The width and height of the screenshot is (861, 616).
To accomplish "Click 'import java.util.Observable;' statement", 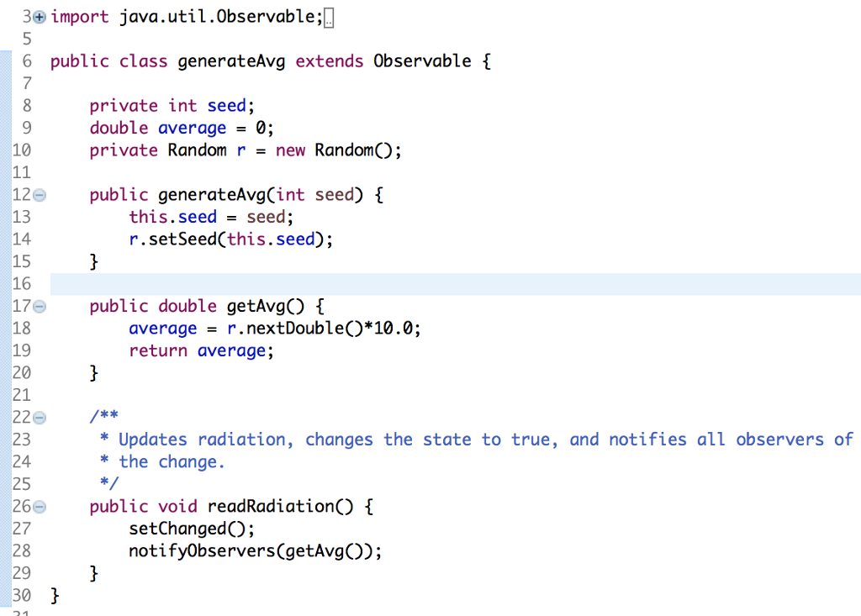I will tap(187, 17).
